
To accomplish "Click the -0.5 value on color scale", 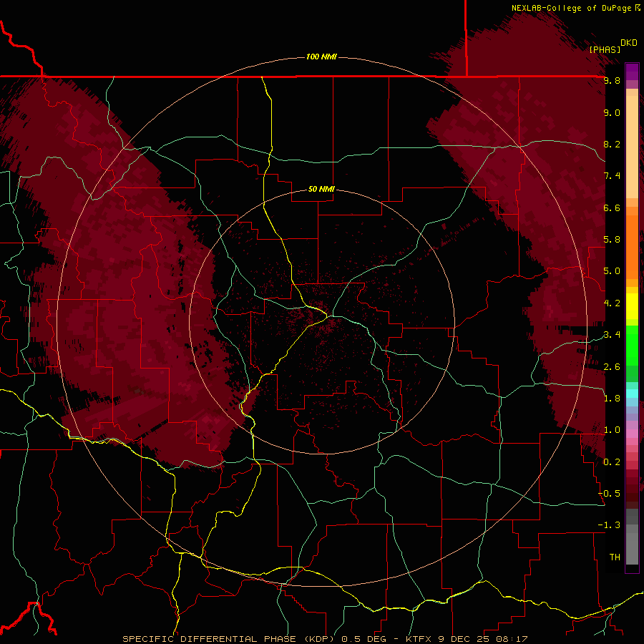I will [609, 494].
